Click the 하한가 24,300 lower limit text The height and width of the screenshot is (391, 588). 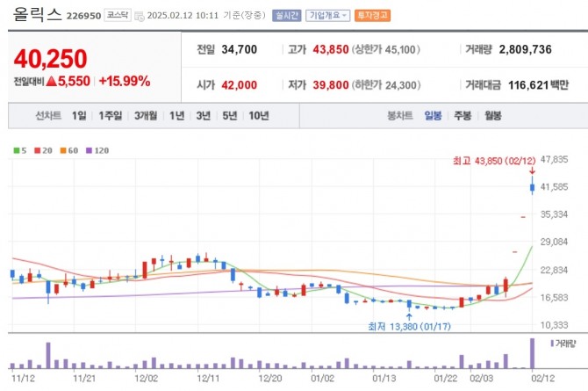point(386,85)
